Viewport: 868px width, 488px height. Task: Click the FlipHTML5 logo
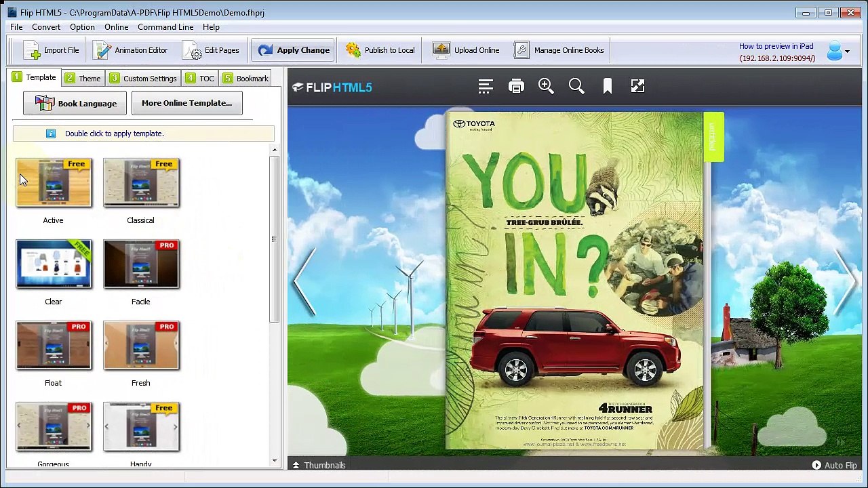[332, 87]
